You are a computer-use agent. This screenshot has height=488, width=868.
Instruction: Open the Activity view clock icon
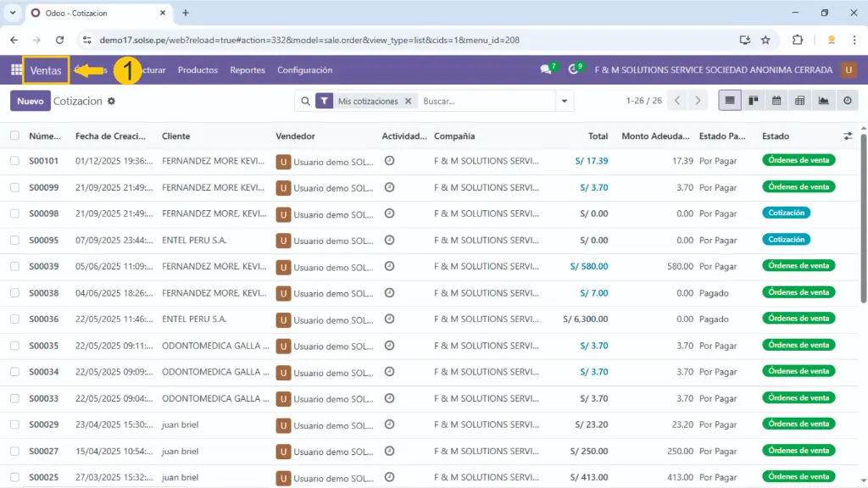tap(847, 101)
